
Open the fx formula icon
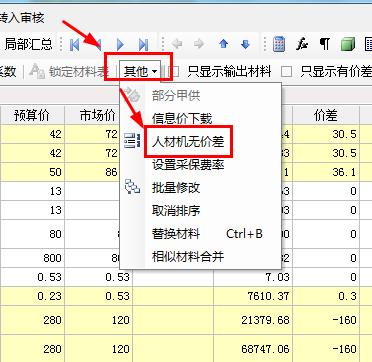point(302,44)
